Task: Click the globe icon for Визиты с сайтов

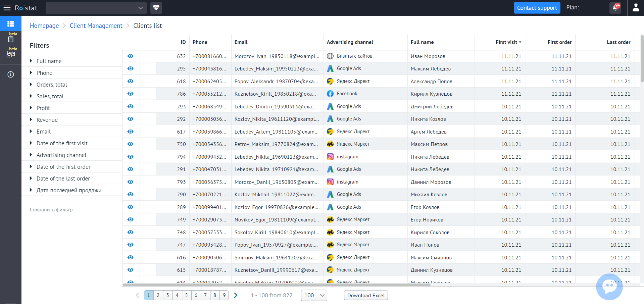Action: click(x=330, y=56)
